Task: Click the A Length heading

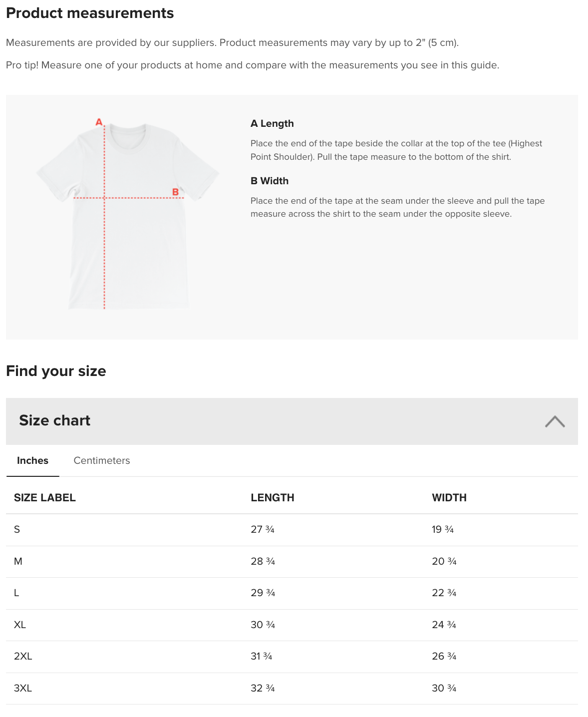Action: pos(272,123)
